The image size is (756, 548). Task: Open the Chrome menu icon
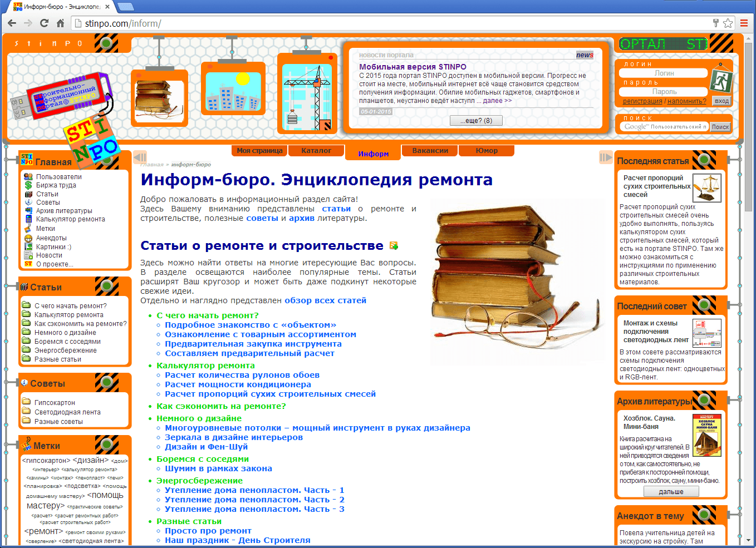click(x=744, y=23)
